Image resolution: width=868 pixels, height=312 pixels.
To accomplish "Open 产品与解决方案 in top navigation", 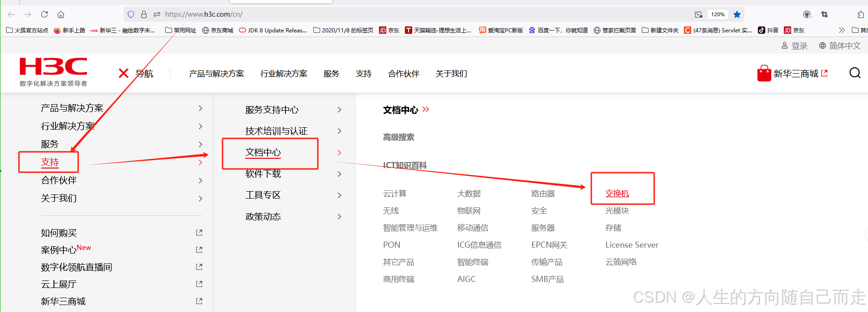I will coord(217,74).
